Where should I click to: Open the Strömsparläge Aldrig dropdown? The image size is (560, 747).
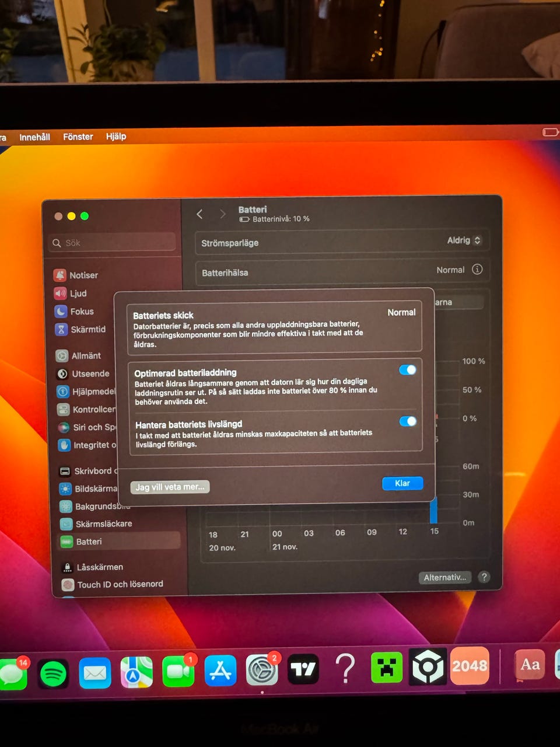464,240
